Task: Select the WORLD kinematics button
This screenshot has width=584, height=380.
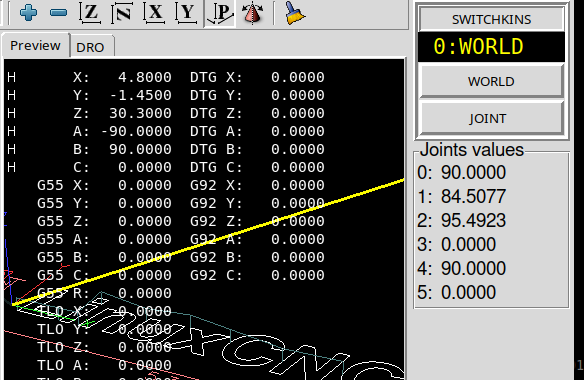Action: coord(491,81)
